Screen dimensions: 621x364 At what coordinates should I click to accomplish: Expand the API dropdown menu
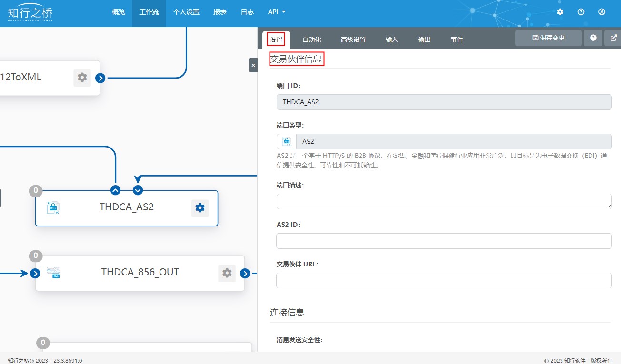276,12
